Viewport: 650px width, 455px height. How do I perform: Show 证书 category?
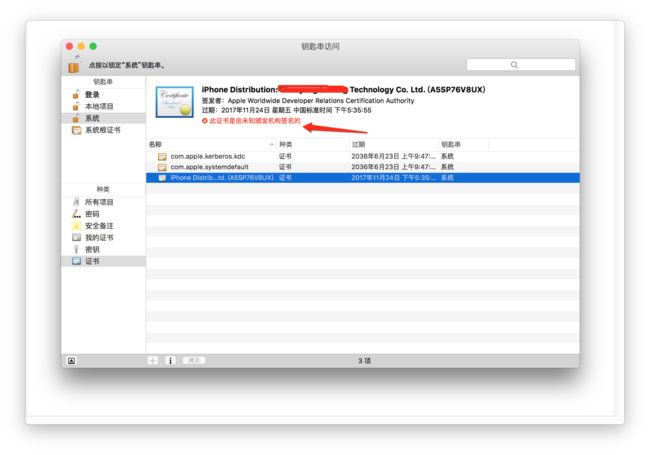[103, 261]
